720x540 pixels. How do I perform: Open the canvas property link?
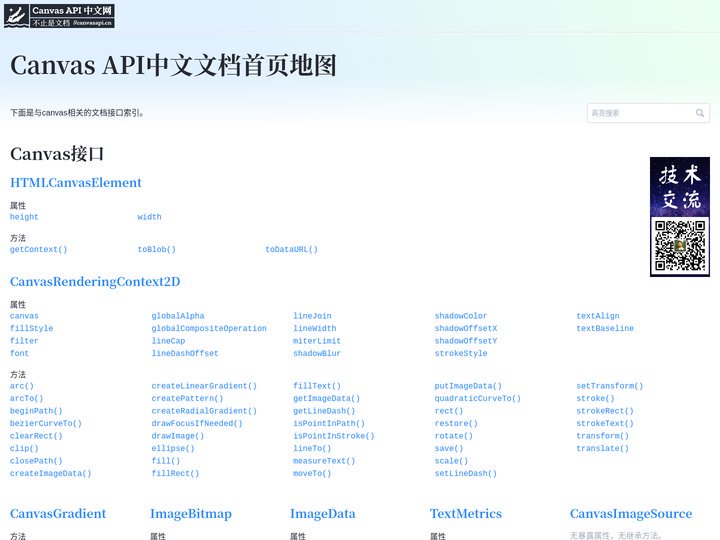pyautogui.click(x=24, y=316)
